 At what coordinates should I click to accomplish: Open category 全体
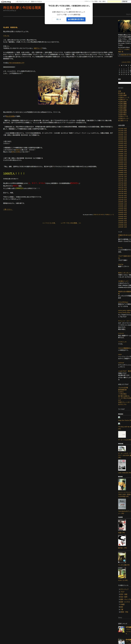point(120,91)
